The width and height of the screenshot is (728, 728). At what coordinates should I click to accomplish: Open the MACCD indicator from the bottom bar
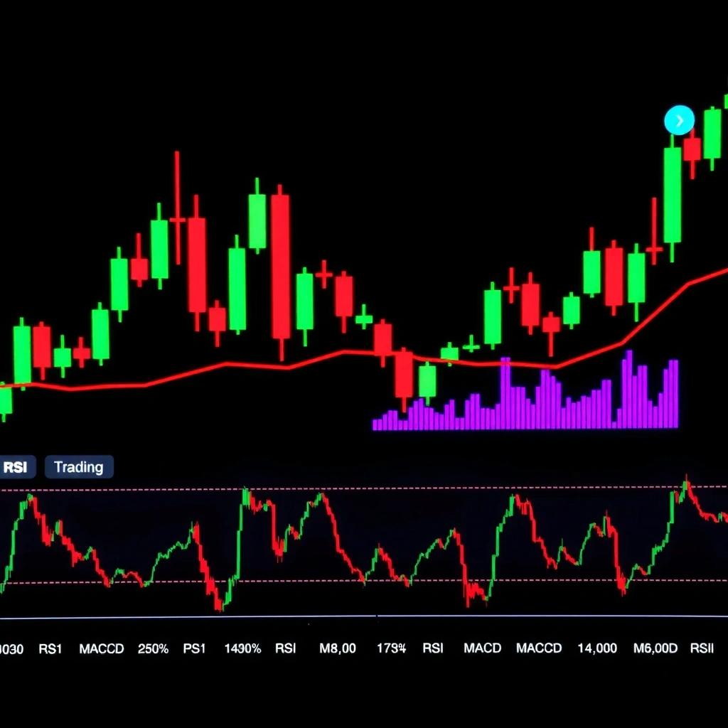[x=101, y=648]
